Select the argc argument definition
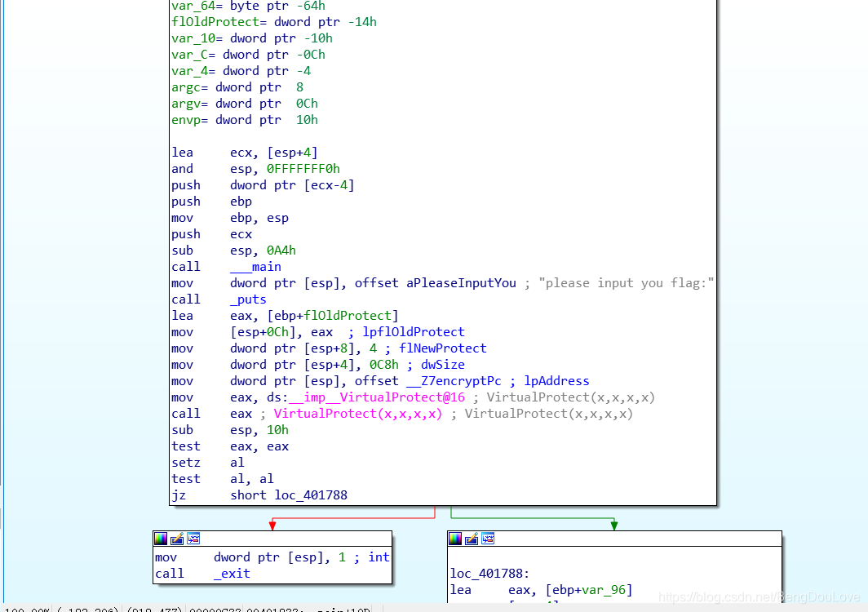868x612 pixels. 237,87
